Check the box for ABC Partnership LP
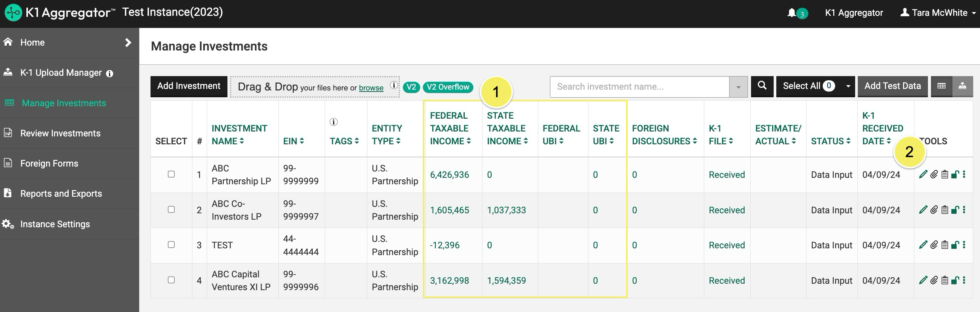Image resolution: width=980 pixels, height=312 pixels. point(171,174)
